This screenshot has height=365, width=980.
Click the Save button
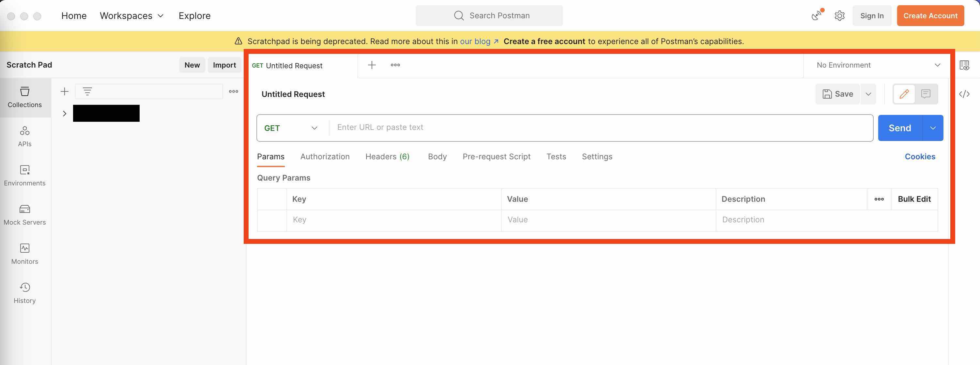(x=837, y=94)
